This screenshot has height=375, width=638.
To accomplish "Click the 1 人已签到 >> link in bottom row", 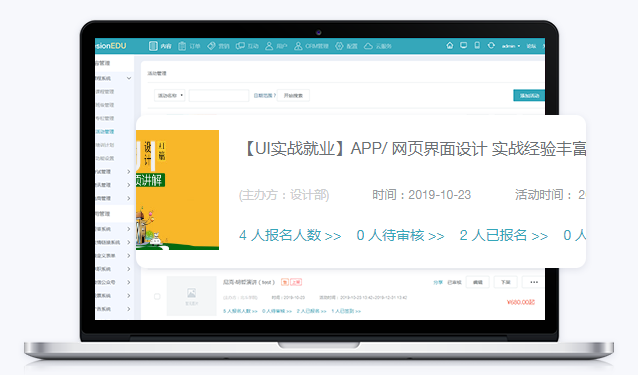I will click(x=346, y=311).
